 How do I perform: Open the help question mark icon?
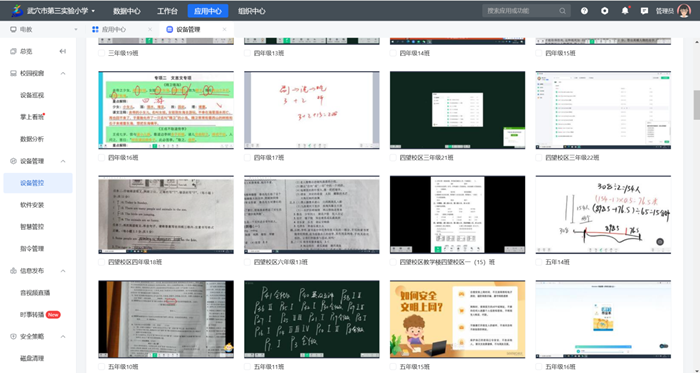pyautogui.click(x=584, y=11)
